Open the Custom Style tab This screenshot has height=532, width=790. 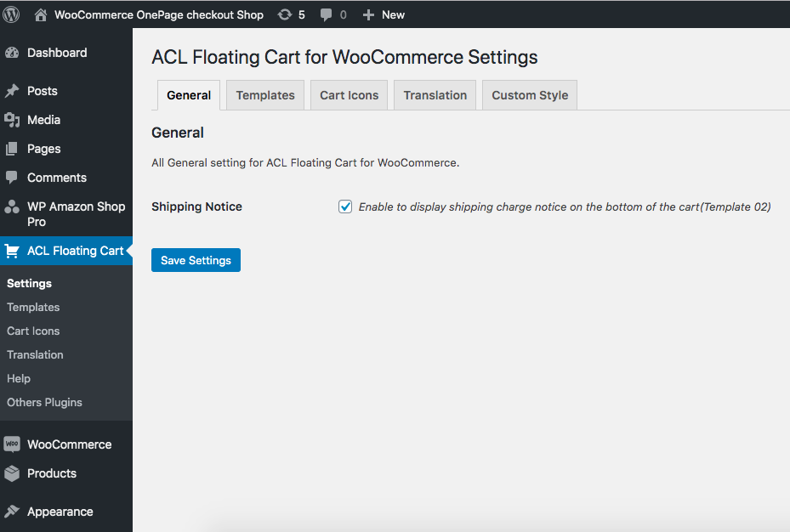click(530, 95)
